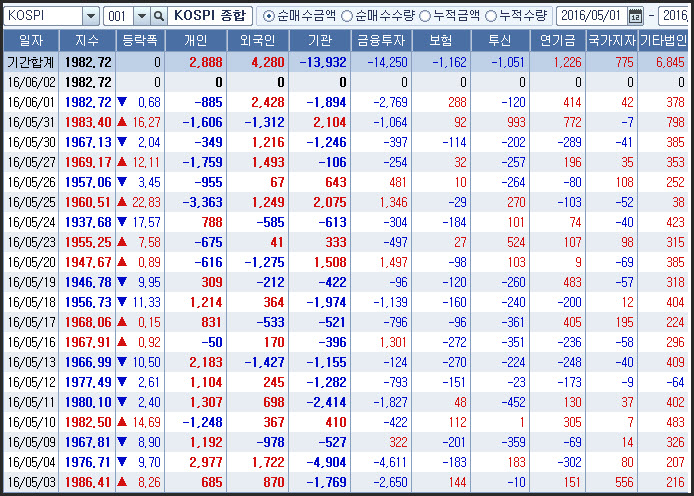
Task: Click the 기타법인 column header
Action: (663, 41)
